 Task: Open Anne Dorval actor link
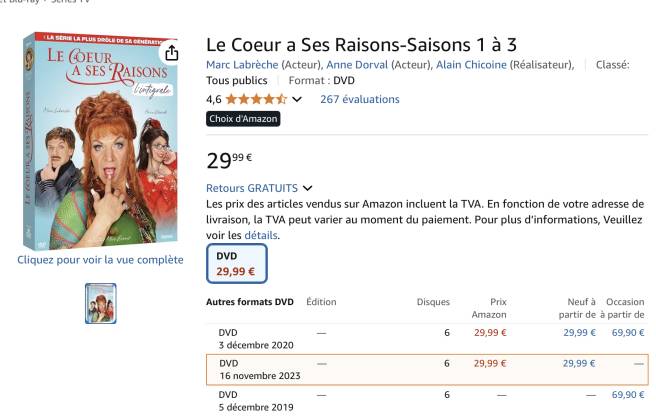click(x=358, y=65)
